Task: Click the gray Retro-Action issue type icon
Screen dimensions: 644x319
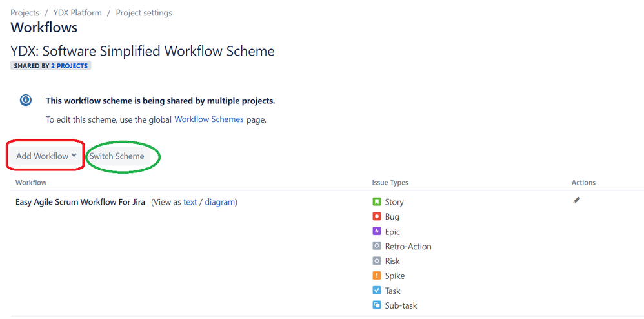Action: coord(377,246)
